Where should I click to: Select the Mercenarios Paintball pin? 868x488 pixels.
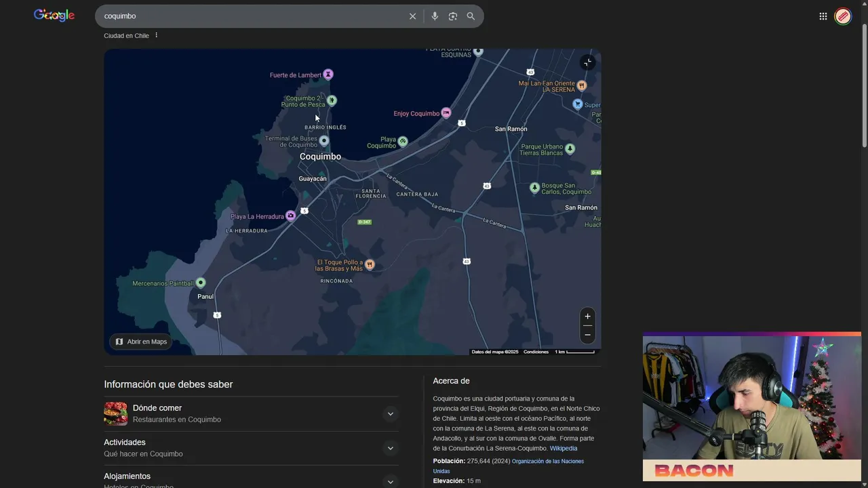[x=201, y=283]
